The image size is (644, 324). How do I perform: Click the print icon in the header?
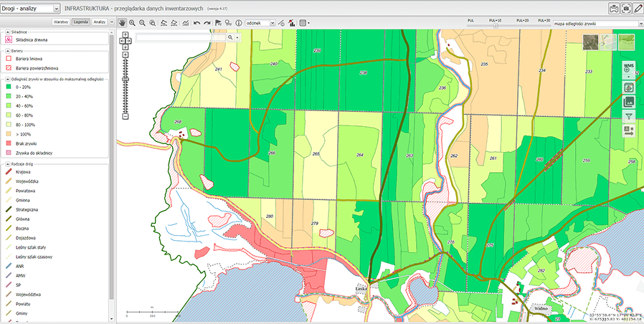[x=614, y=9]
